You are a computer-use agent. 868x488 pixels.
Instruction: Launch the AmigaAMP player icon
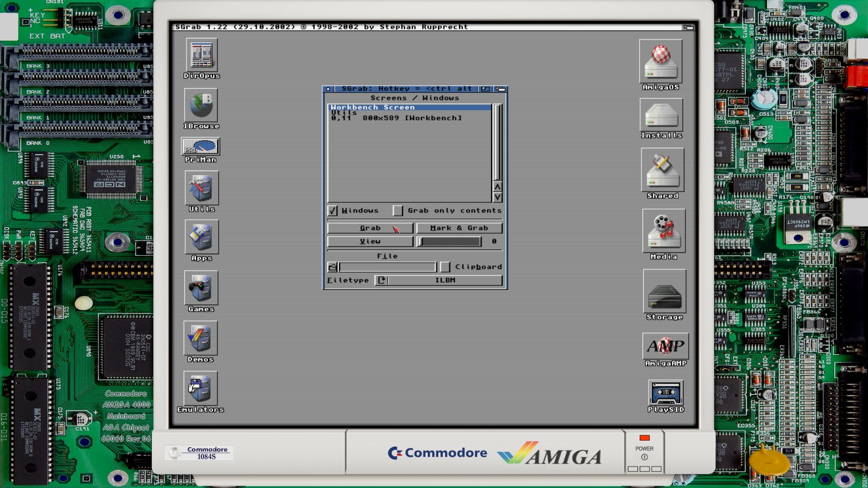point(666,346)
